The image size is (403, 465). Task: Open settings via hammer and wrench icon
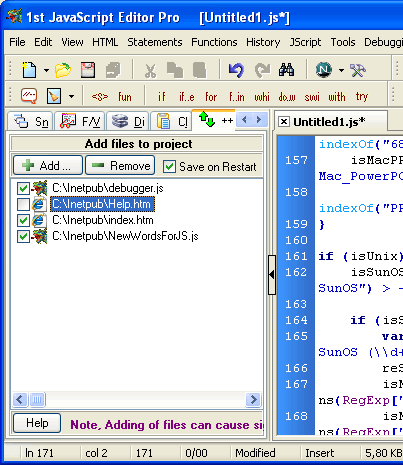(358, 70)
